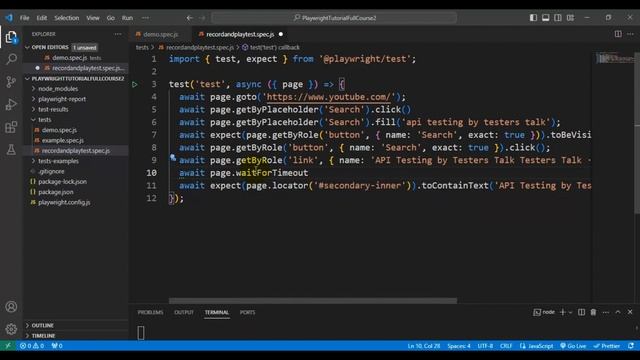Viewport: 640px width, 360px height.
Task: Open the Edit menu
Action: (42, 18)
